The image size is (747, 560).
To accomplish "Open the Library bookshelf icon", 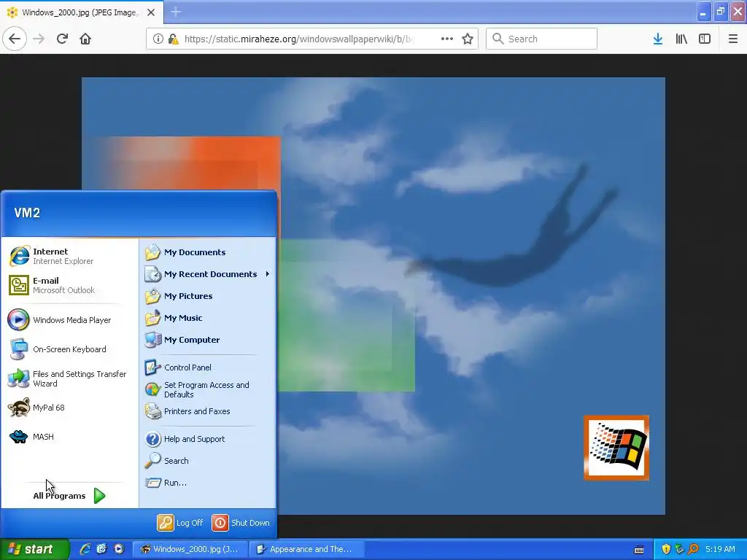I will (x=681, y=39).
